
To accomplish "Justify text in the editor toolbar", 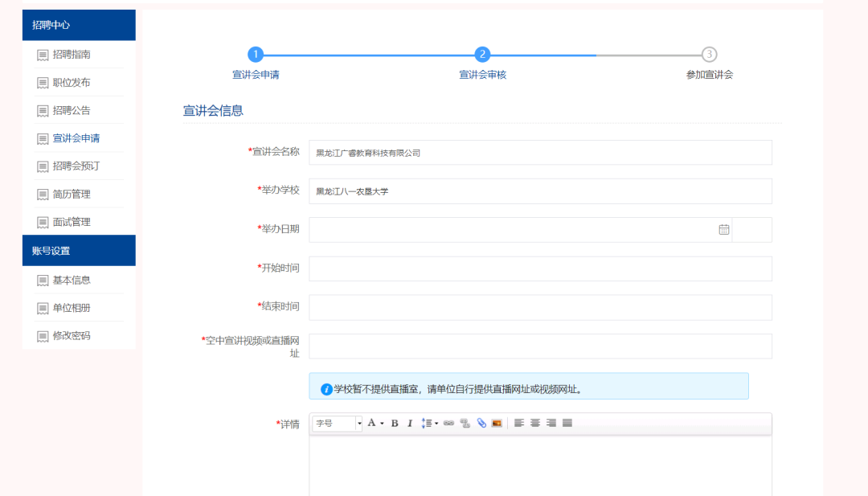I will 567,424.
